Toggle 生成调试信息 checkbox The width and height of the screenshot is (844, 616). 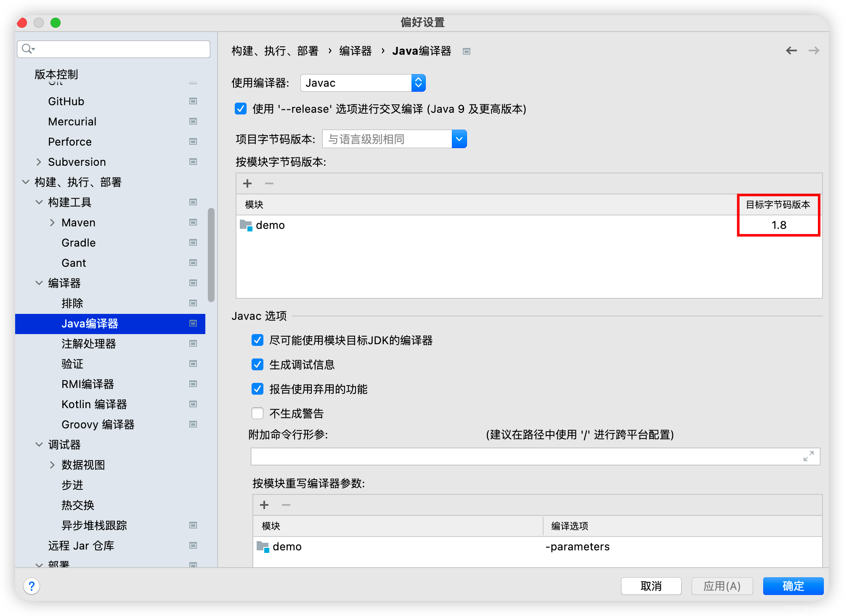[x=257, y=364]
